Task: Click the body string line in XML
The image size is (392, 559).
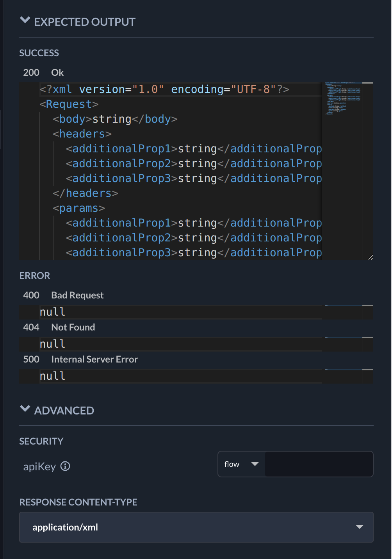Action: click(115, 119)
